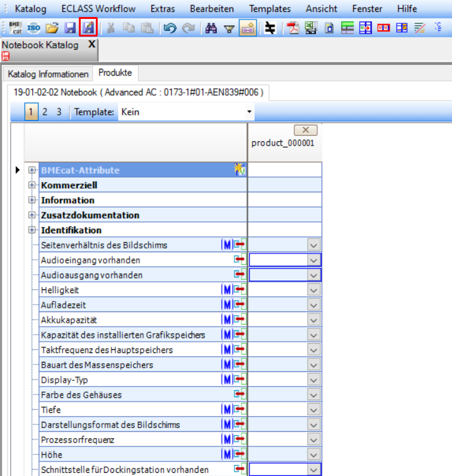Select the Helligkeit attribute row
Viewport: 452px width, 476px height.
coord(60,290)
